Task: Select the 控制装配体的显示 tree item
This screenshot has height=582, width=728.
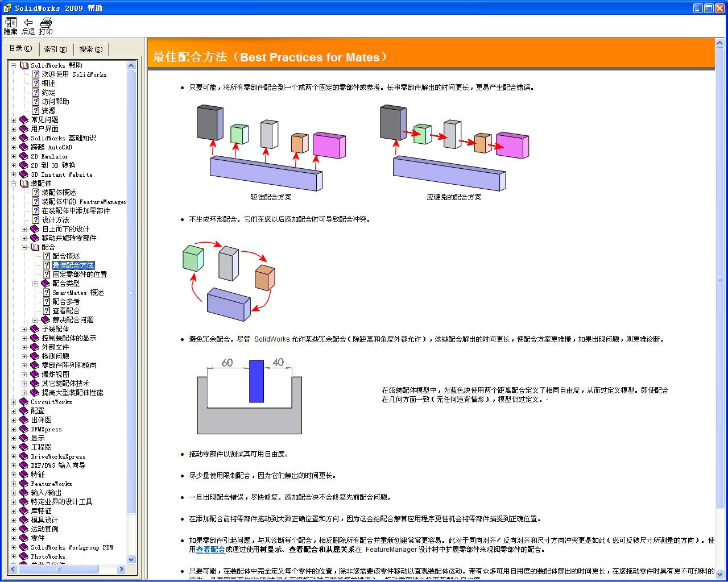Action: [x=69, y=338]
